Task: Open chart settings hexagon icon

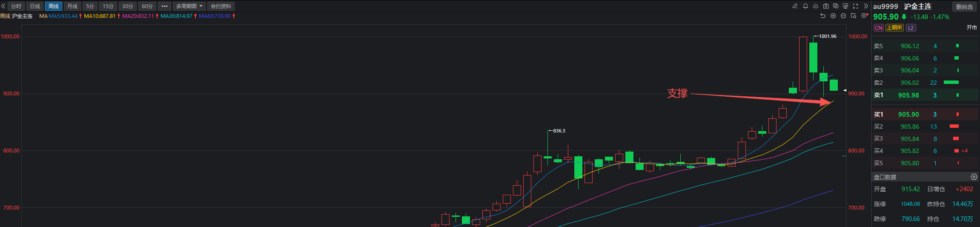Action: 864,16
